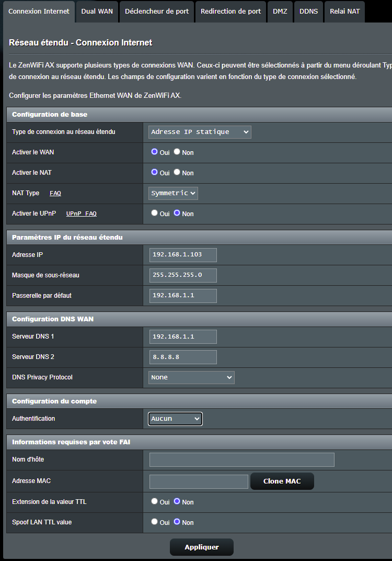The image size is (392, 561).
Task: Set Spoof LAN TTL value to Oui
Action: coord(154,522)
